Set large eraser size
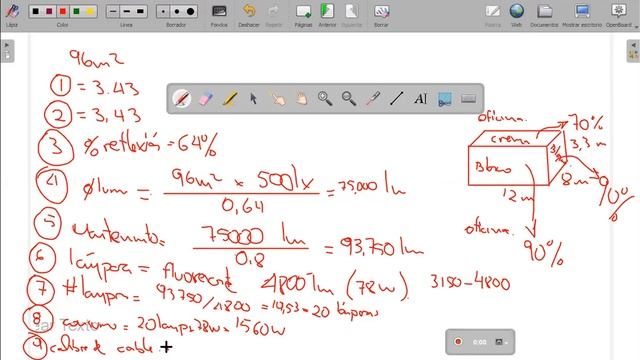 (x=190, y=11)
